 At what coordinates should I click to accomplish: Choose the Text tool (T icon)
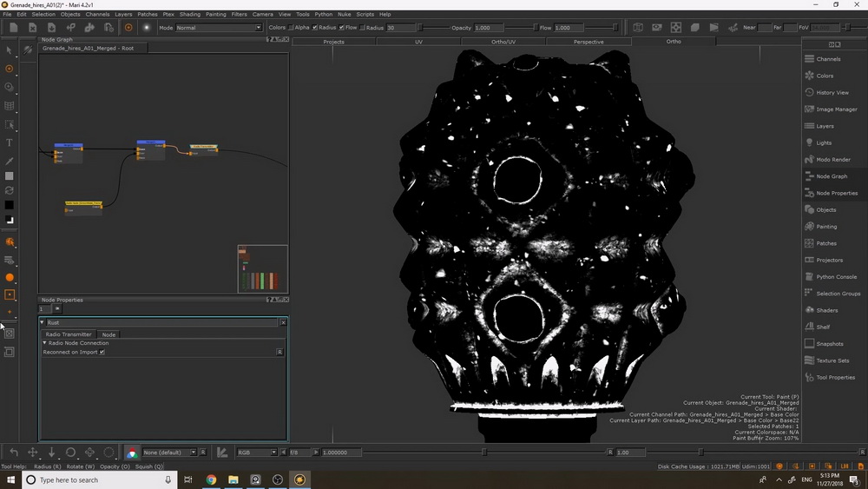pos(9,143)
